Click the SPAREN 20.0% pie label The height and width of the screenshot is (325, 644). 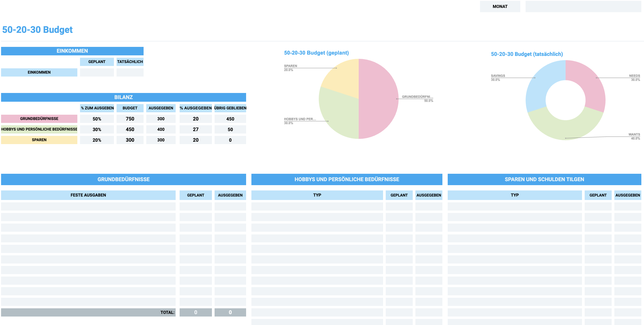[x=291, y=68]
